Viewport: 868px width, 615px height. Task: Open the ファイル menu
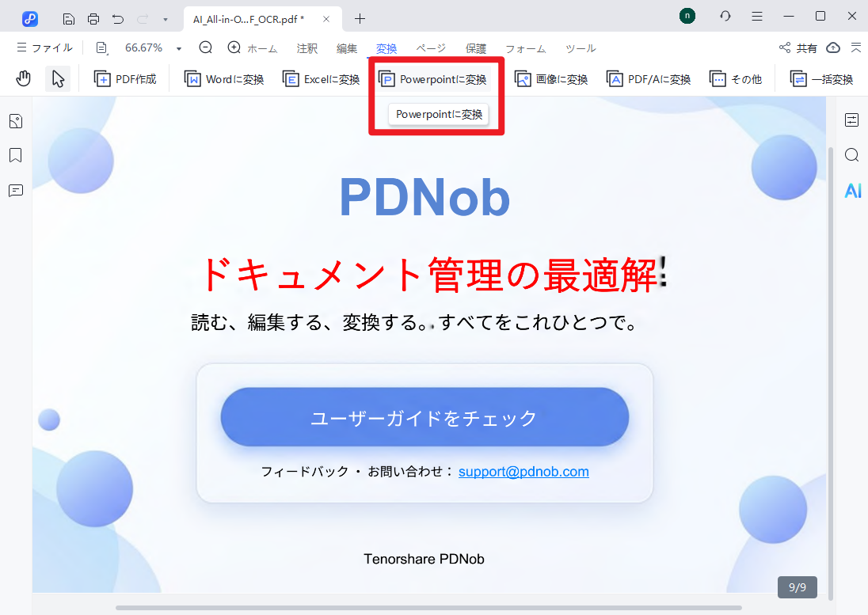pos(44,47)
